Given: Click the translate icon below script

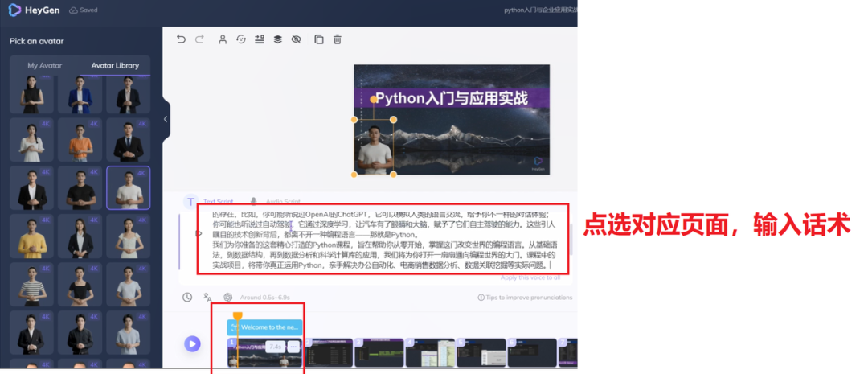Looking at the screenshot, I should pos(207,298).
